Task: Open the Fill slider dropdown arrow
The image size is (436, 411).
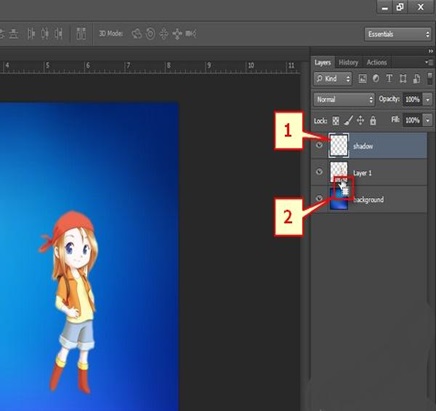Action: (x=427, y=120)
